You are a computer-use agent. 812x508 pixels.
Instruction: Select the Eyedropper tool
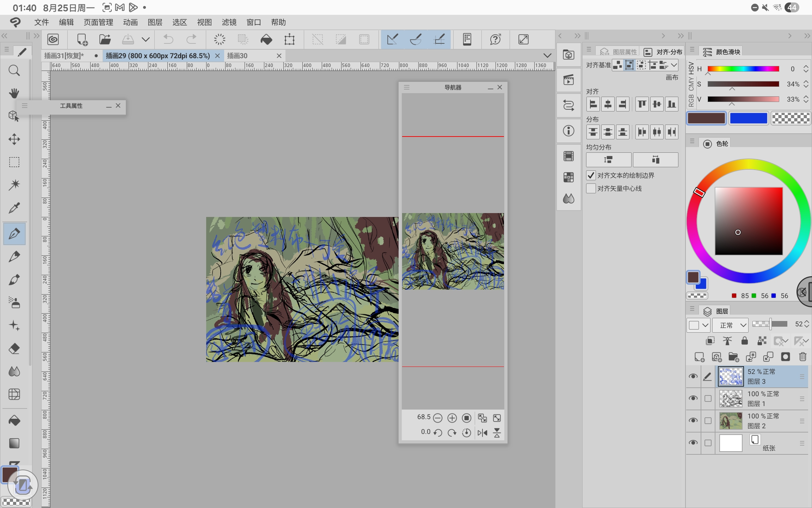coord(14,208)
